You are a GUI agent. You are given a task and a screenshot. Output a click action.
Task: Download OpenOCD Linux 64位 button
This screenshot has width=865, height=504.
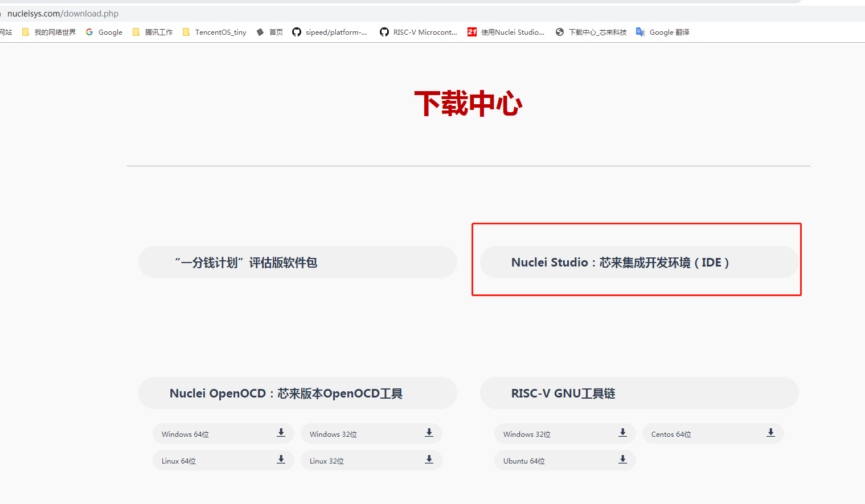[x=223, y=460]
